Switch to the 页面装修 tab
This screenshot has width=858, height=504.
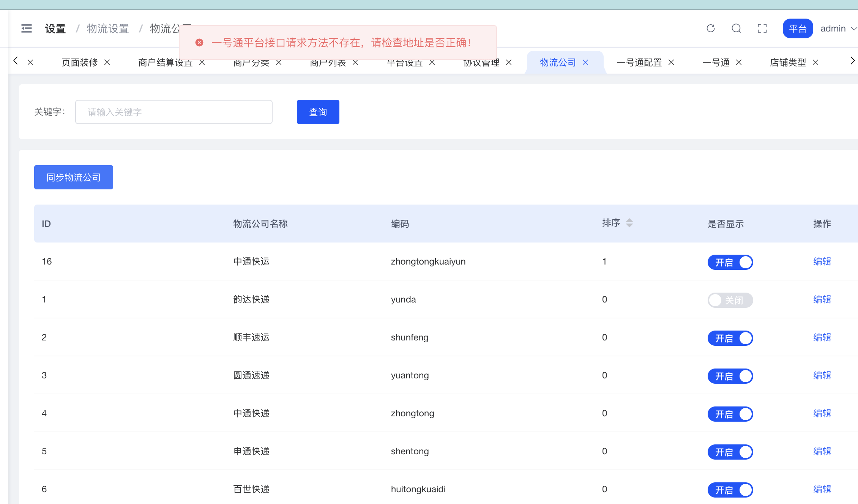pyautogui.click(x=80, y=62)
